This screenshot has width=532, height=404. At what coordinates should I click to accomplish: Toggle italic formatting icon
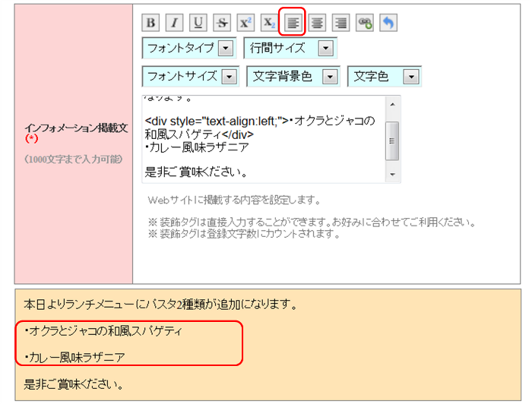tap(174, 23)
